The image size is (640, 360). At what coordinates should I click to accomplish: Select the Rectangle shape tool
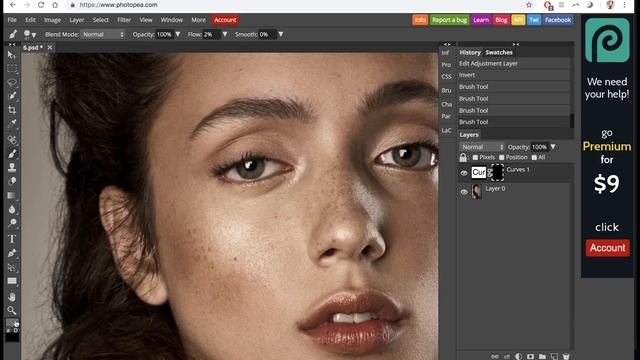tap(12, 281)
